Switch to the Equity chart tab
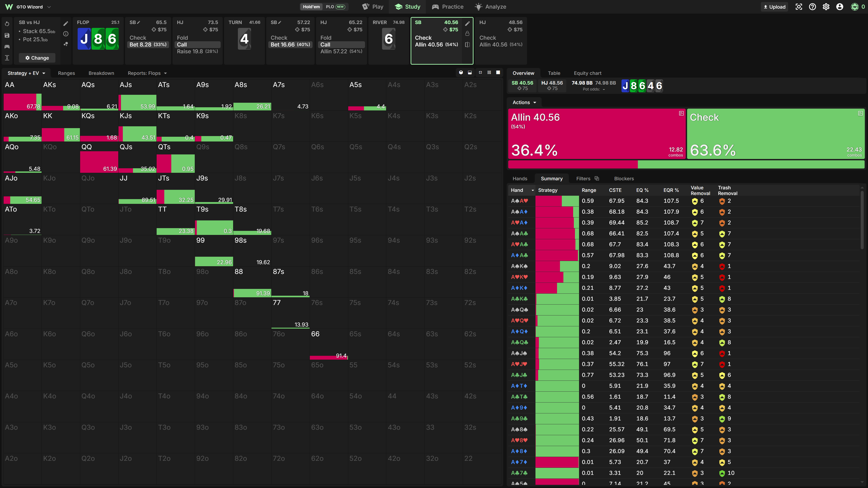Image resolution: width=868 pixels, height=488 pixels. (x=587, y=73)
